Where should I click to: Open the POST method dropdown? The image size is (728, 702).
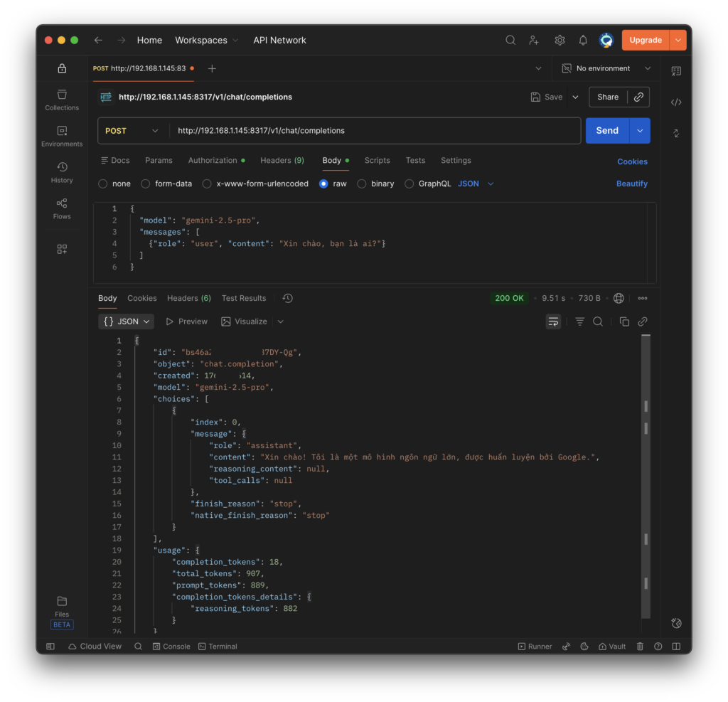132,131
